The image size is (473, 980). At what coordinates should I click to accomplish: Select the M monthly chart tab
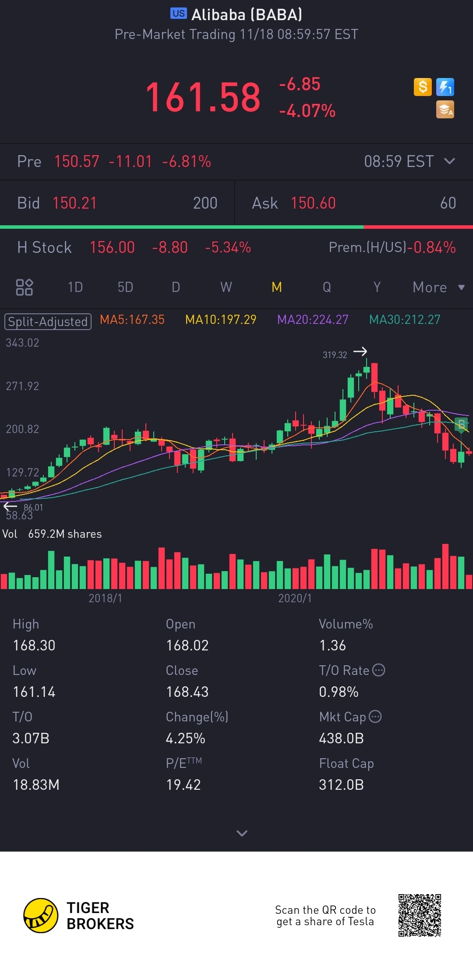(x=276, y=287)
